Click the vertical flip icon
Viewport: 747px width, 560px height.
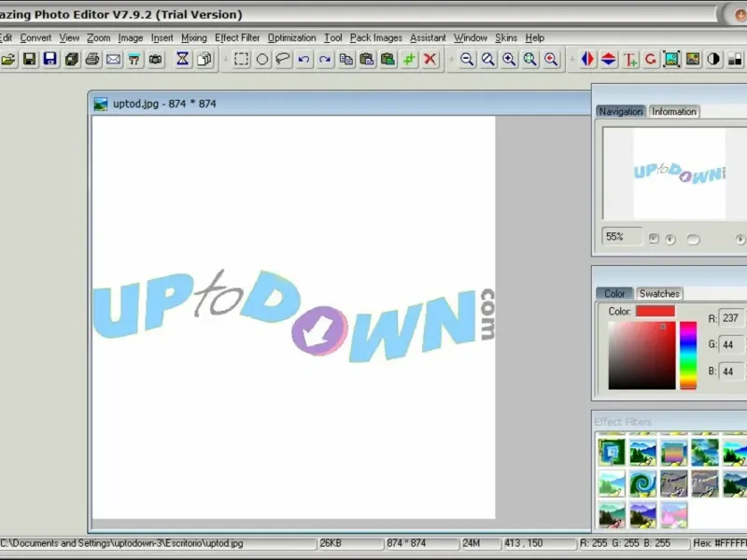point(609,60)
